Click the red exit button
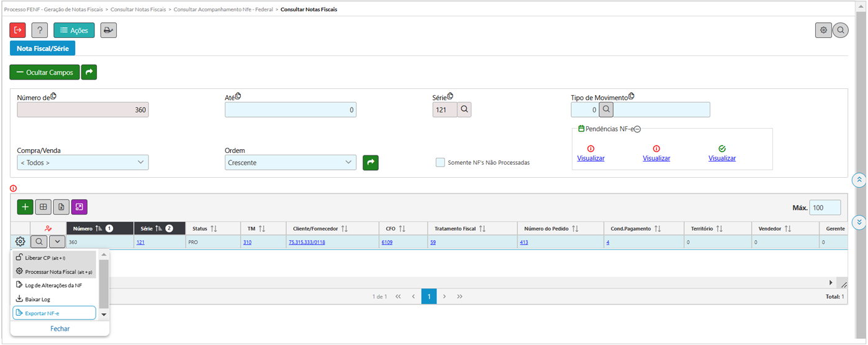 coord(18,30)
